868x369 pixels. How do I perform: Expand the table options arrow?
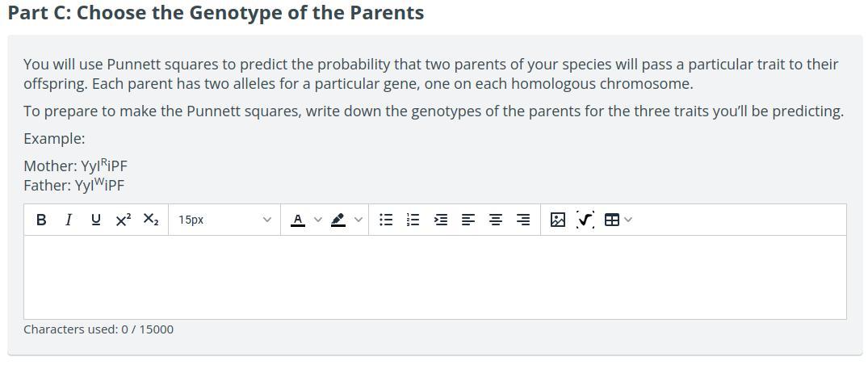point(628,220)
